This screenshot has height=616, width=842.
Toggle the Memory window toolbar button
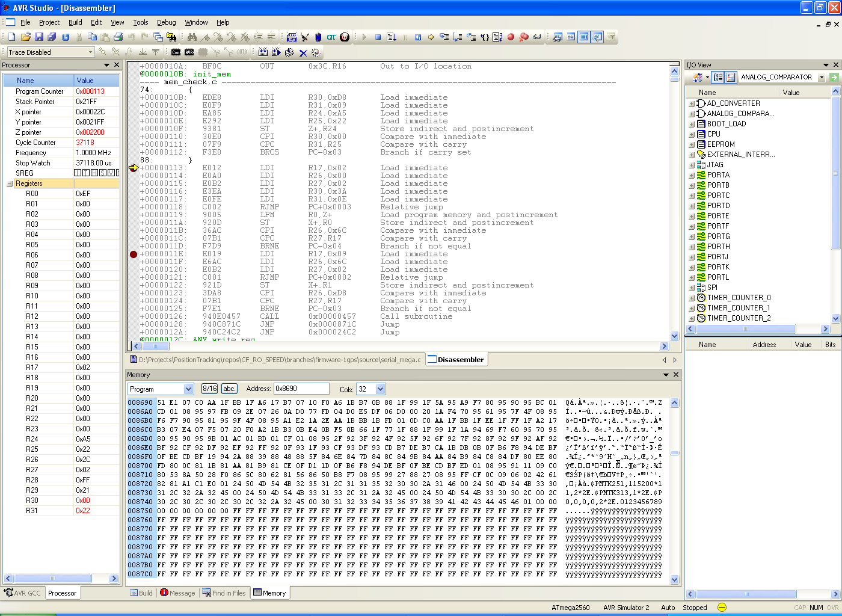point(583,37)
